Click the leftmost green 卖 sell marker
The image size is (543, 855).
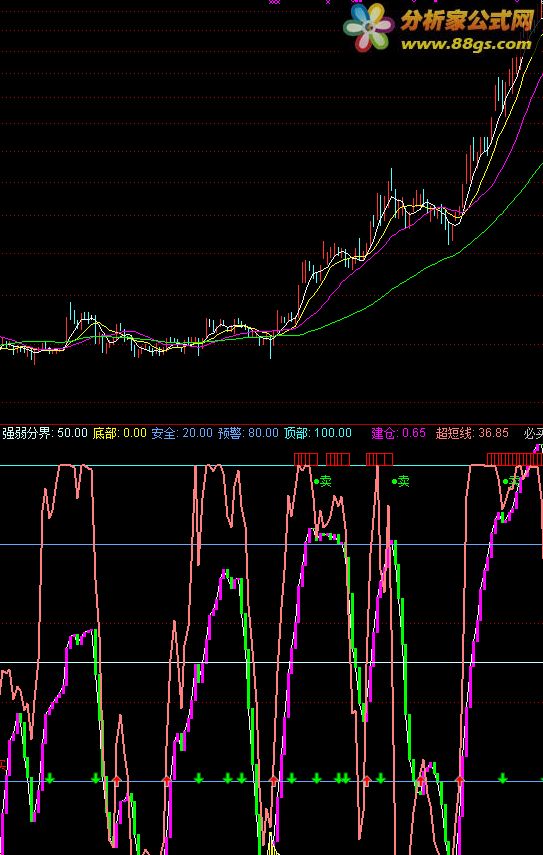click(x=323, y=481)
